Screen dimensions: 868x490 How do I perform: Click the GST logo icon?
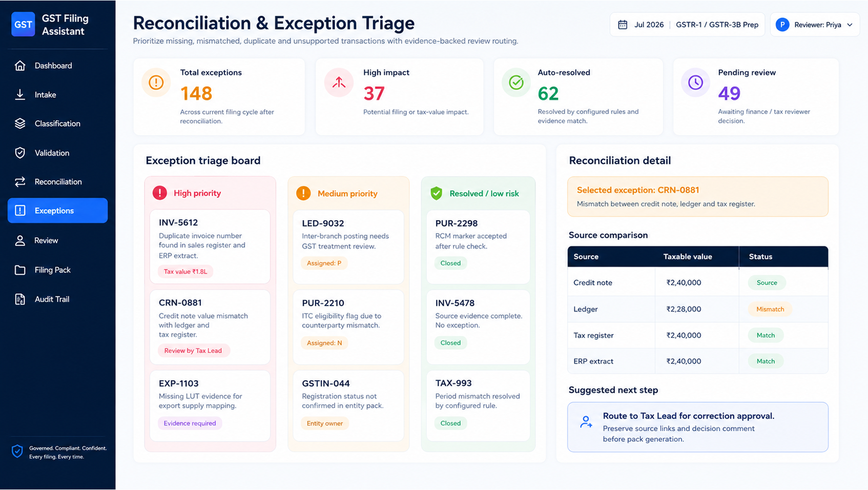[23, 24]
